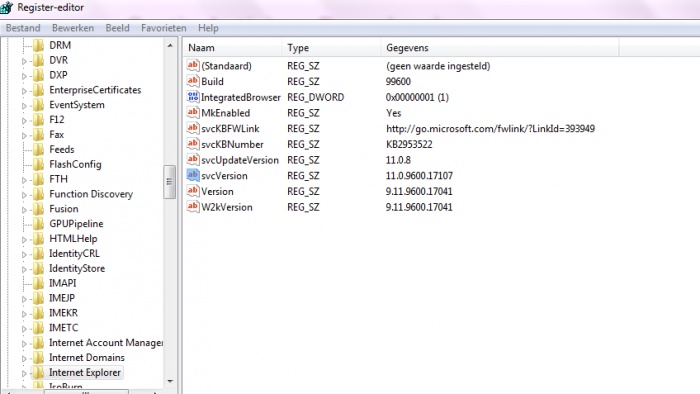Select the IntegratedBrowser DWORD binary icon
700x394 pixels.
193,97
